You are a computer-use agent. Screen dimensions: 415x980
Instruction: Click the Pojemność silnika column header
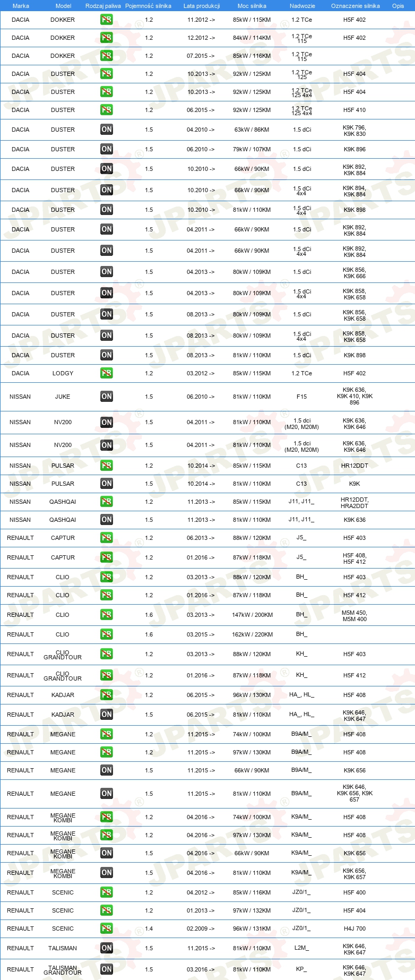point(148,6)
